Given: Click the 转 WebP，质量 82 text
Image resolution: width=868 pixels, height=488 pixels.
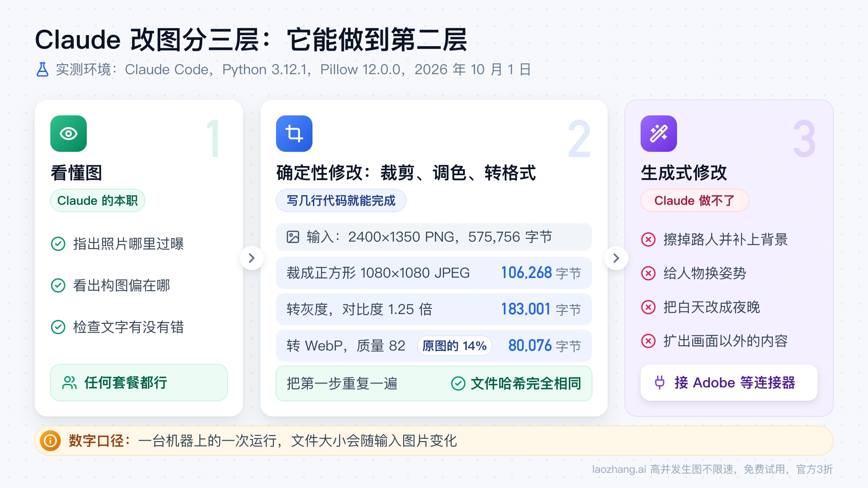Looking at the screenshot, I should point(346,346).
